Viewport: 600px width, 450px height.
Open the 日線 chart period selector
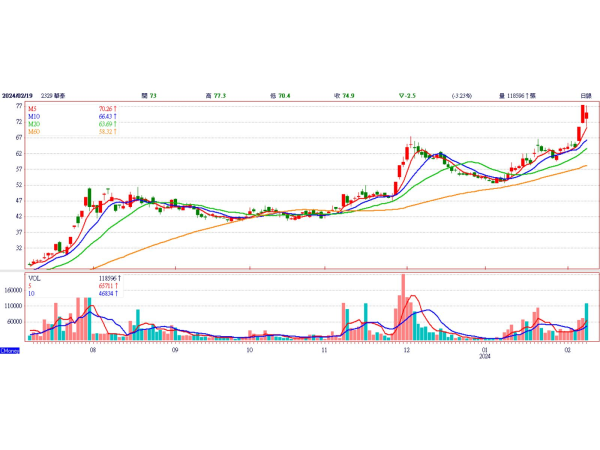coord(585,94)
